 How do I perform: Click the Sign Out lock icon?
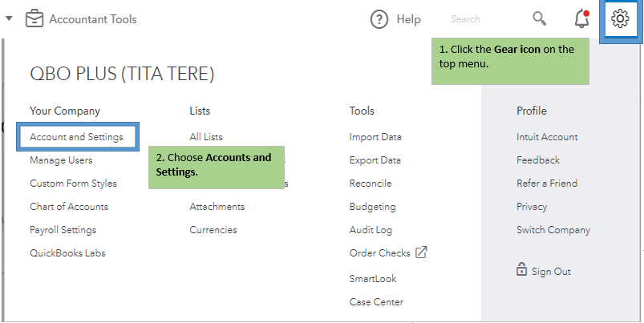(521, 270)
